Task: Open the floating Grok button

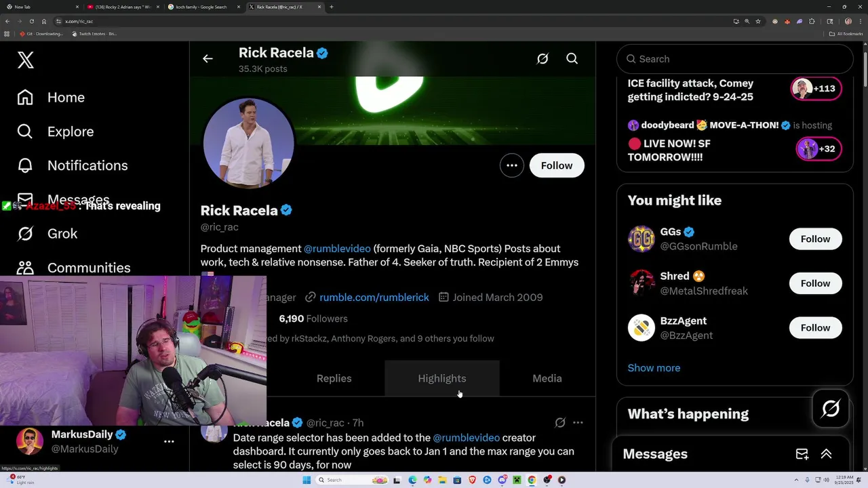Action: 831,408
